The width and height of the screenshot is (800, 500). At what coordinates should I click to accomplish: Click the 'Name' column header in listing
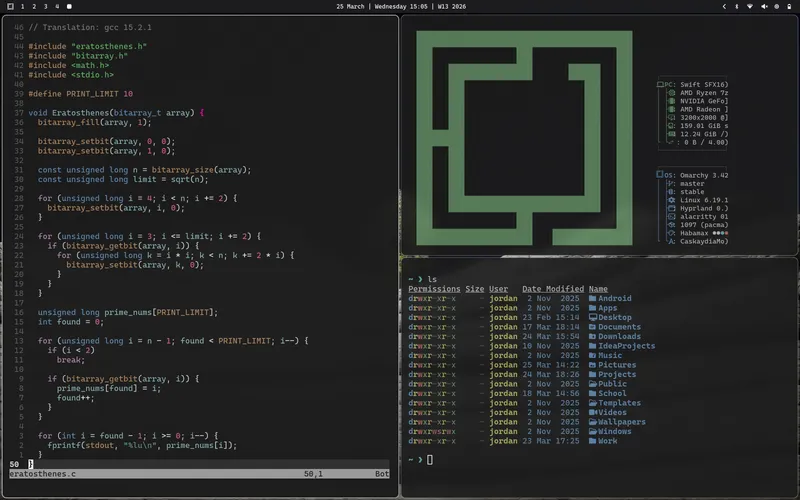pos(598,289)
